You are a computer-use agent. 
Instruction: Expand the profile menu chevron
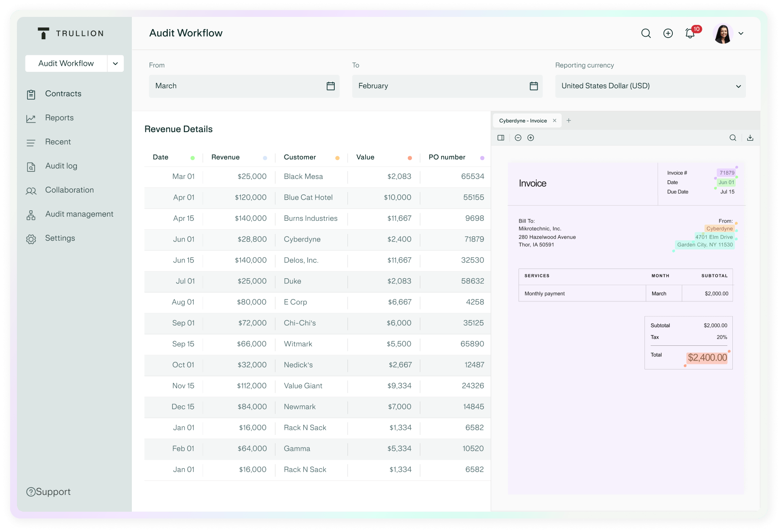click(x=741, y=33)
